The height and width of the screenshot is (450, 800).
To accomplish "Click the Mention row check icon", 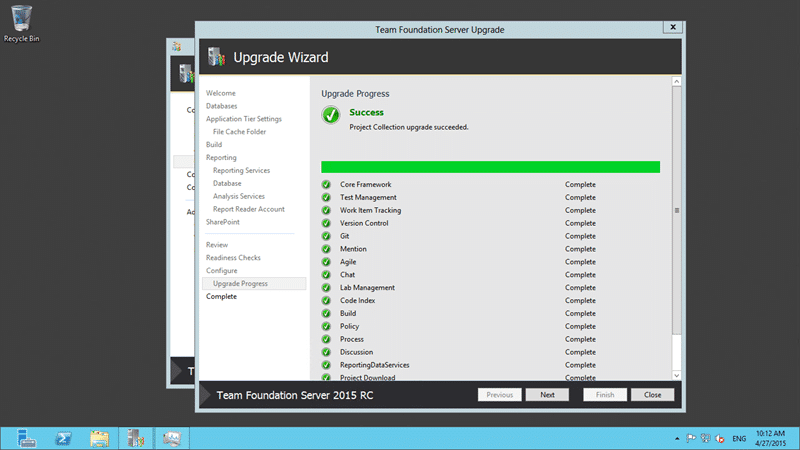I will click(326, 249).
